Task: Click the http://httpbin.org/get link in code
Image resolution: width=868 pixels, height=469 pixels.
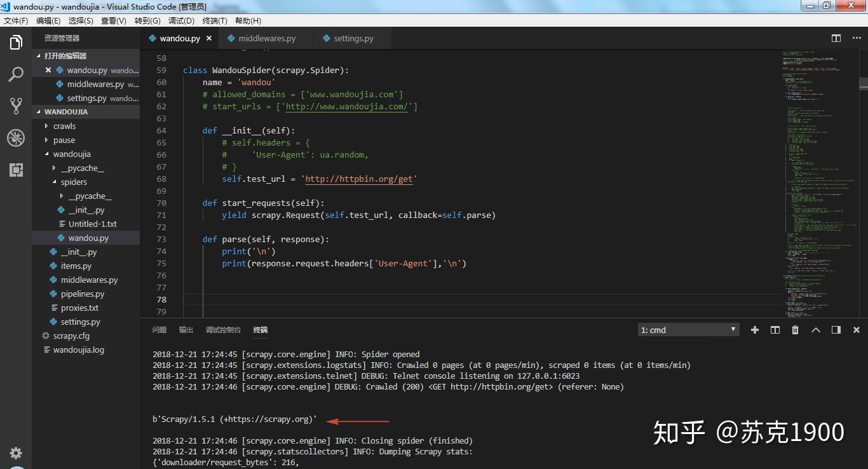Action: point(359,179)
